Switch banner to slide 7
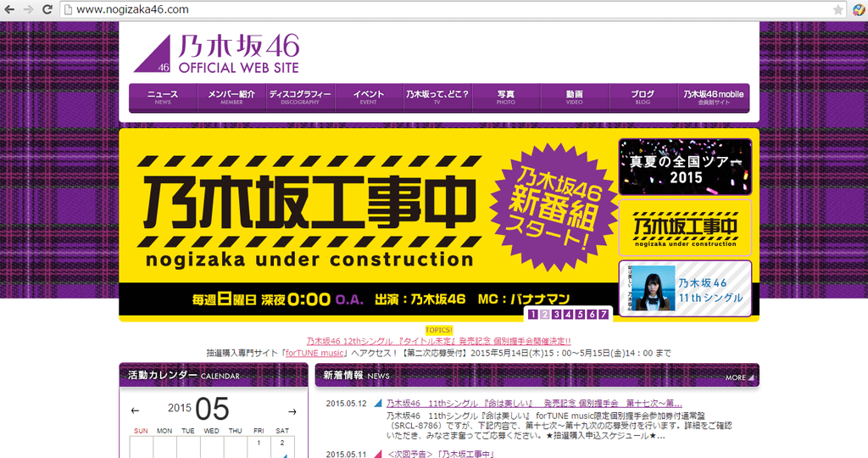Screen dimensions: 868x458 click(604, 315)
